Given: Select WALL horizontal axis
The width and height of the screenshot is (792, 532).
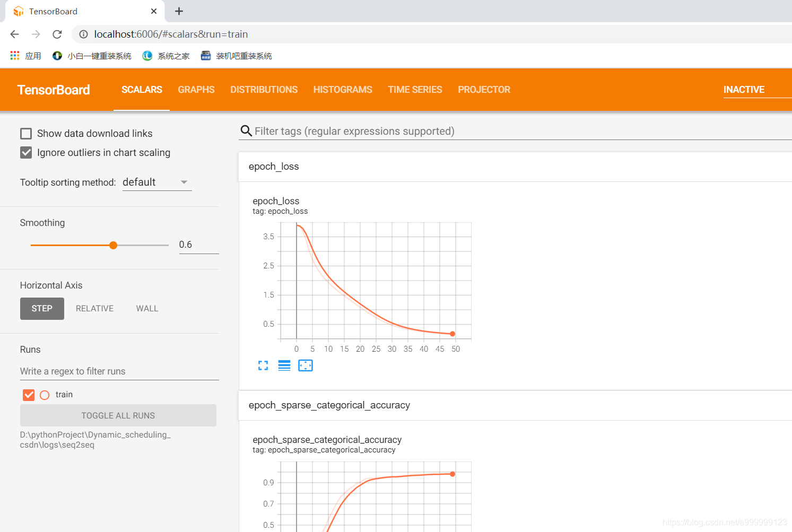Looking at the screenshot, I should pyautogui.click(x=147, y=309).
